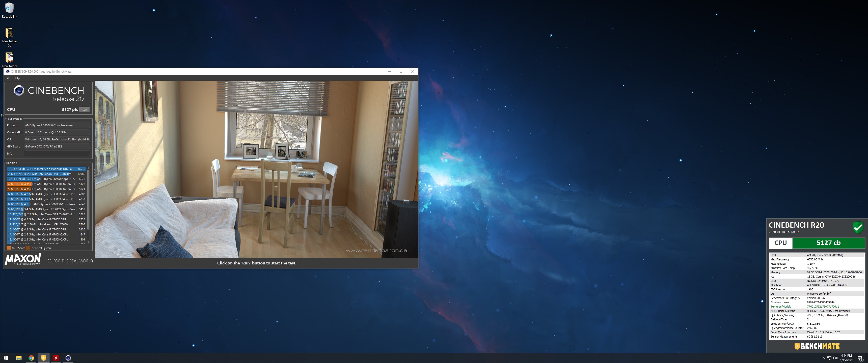This screenshot has width=868, height=363.
Task: Click the BenchMate green shield checkmark
Action: pos(858,228)
